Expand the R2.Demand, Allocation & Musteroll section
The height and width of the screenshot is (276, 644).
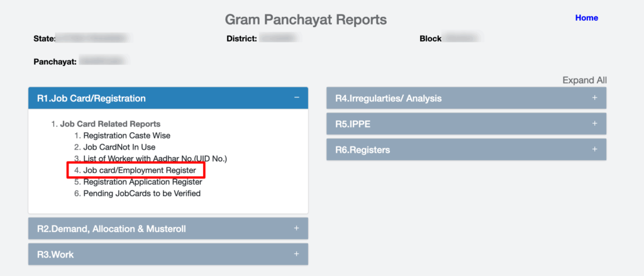coord(111,229)
